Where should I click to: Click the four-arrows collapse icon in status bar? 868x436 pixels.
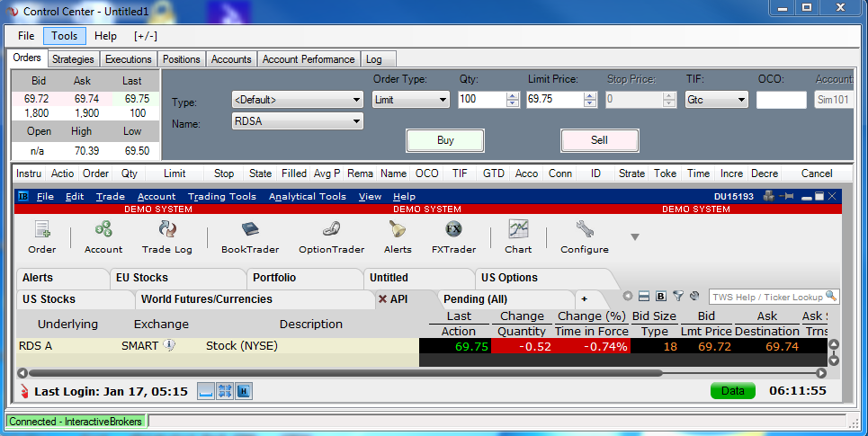click(225, 392)
